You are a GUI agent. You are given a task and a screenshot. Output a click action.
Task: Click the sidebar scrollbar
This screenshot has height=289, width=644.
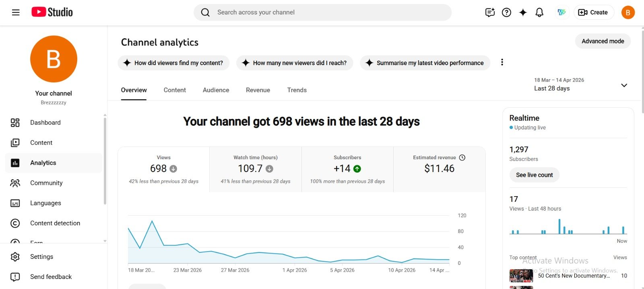[105, 161]
